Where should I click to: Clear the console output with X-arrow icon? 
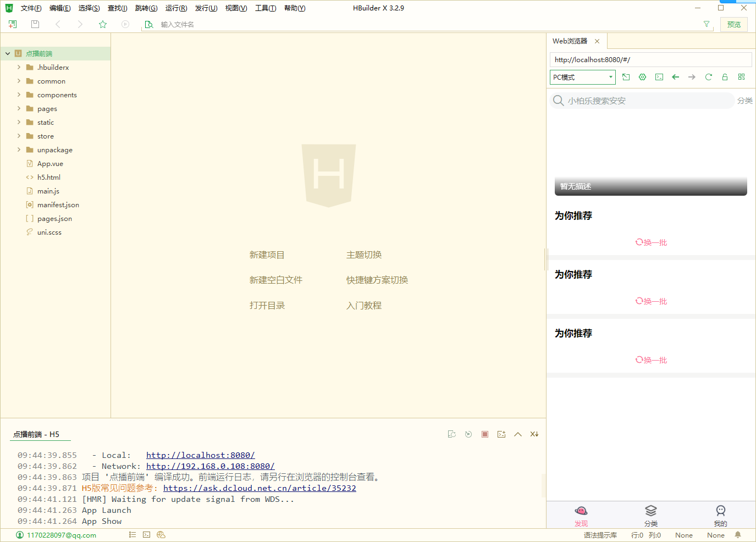point(534,434)
